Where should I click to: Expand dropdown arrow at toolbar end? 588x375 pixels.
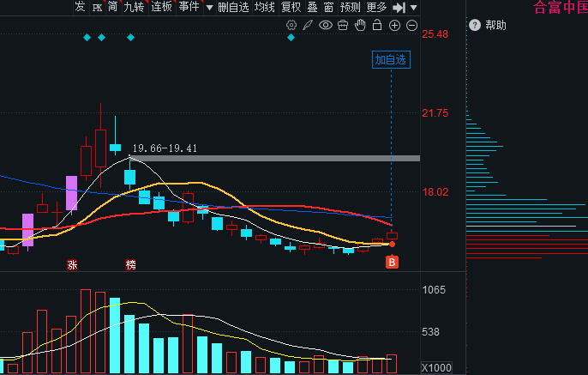click(414, 8)
